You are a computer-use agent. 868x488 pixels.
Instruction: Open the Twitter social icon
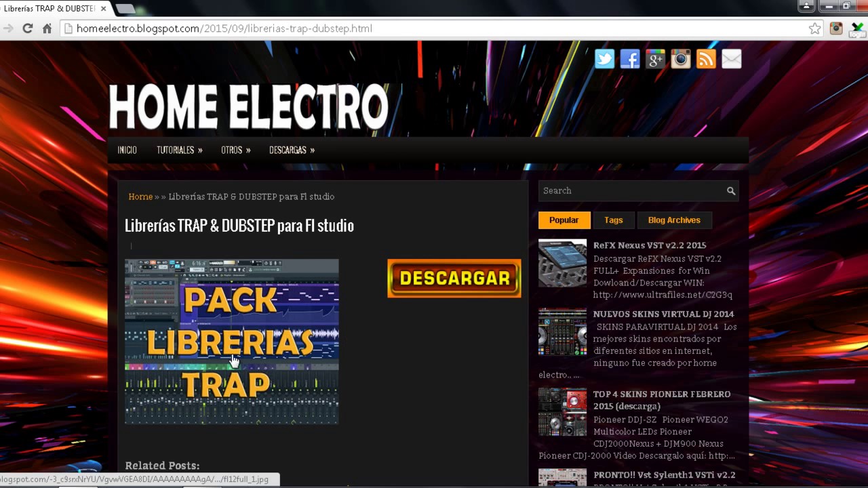coord(604,59)
